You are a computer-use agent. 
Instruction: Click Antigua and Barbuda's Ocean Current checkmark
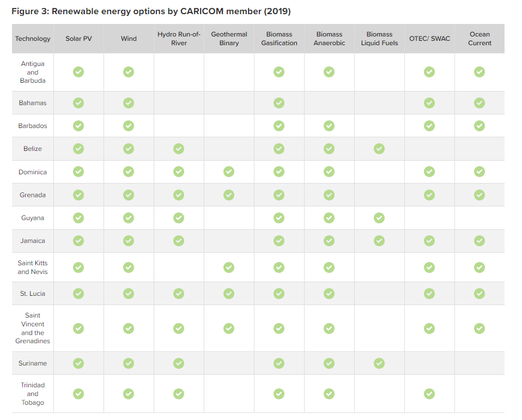(x=479, y=72)
